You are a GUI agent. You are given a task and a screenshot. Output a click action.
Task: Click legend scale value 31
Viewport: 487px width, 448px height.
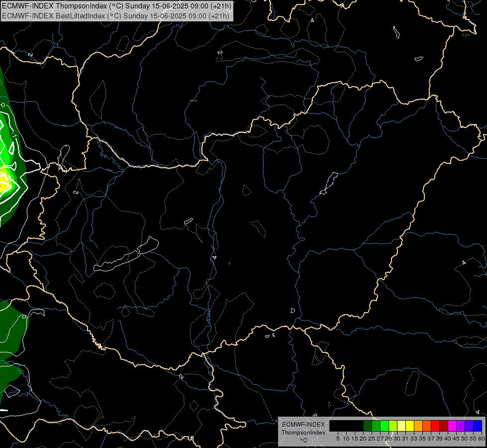coord(405,439)
